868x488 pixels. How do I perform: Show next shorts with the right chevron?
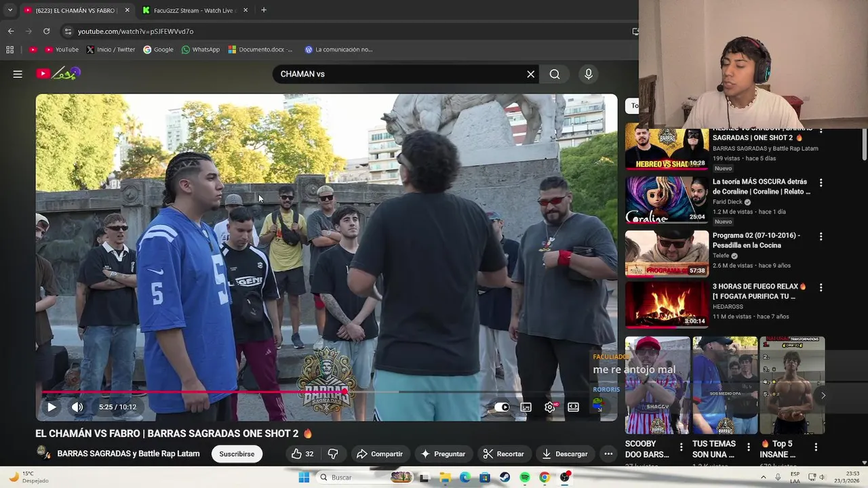tap(823, 395)
